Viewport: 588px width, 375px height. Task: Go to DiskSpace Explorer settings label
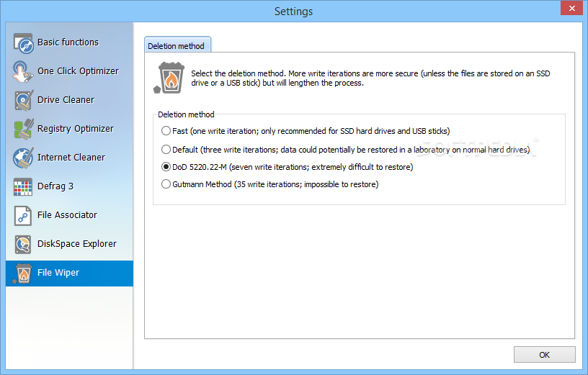[x=77, y=244]
